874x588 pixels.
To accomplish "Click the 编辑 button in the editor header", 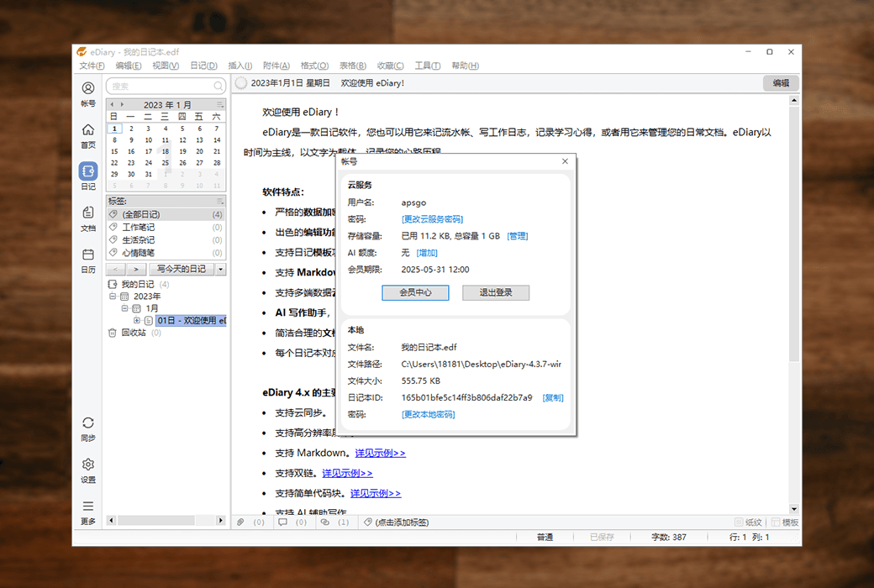I will (781, 83).
